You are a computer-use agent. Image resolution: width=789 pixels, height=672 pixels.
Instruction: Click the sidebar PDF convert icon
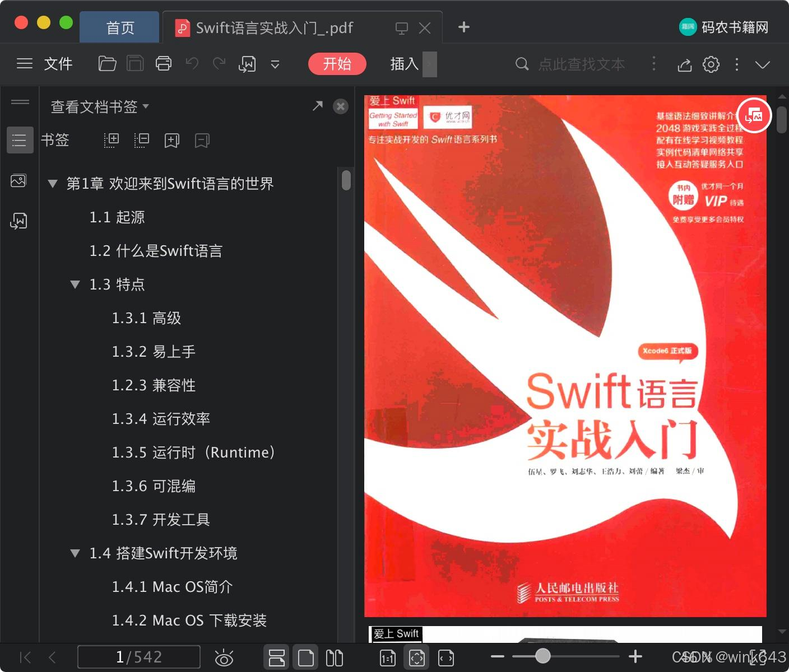coord(19,221)
